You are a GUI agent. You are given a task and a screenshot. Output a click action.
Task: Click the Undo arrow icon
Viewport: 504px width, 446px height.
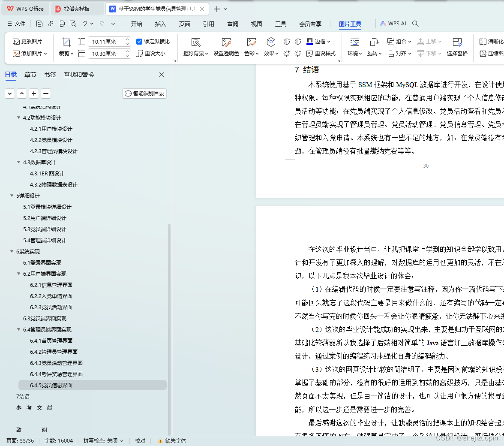point(84,24)
